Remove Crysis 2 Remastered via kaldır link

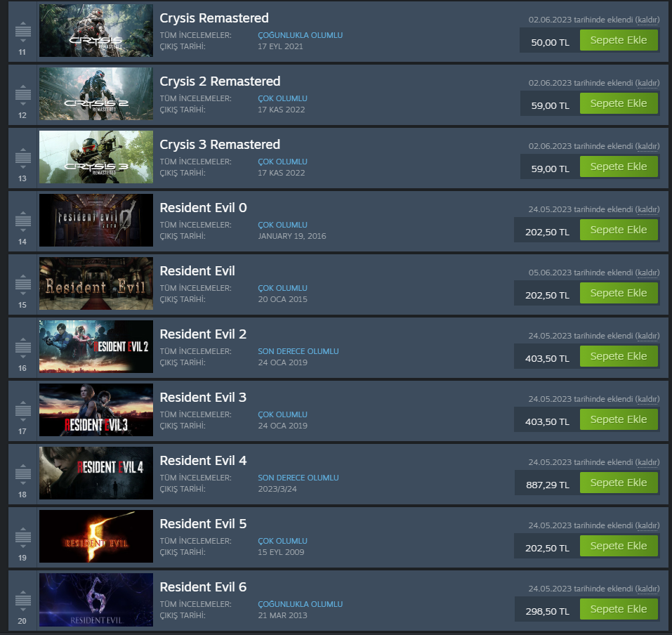point(647,83)
